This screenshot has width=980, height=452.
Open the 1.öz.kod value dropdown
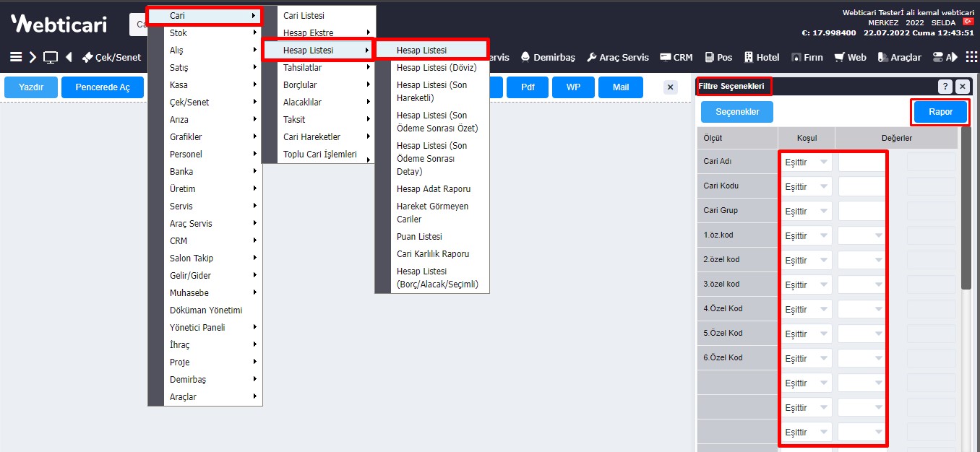(x=862, y=236)
